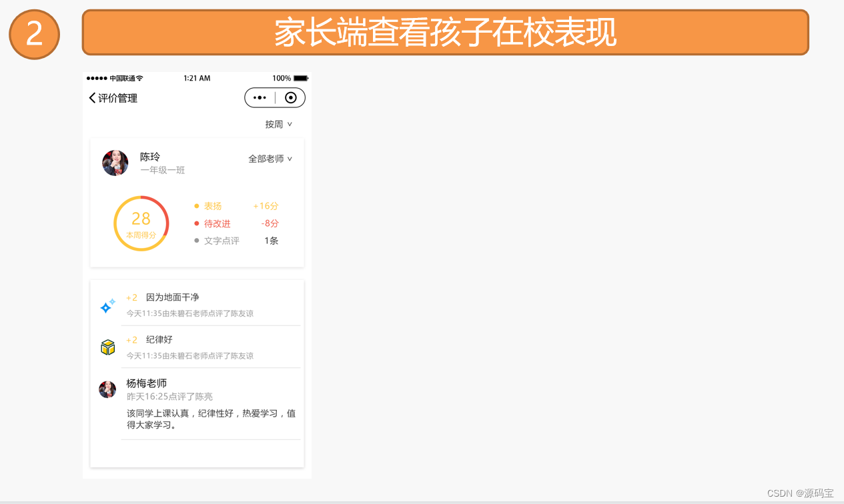This screenshot has height=504, width=844.
Task: Open teacher name 杨梅老师
Action: [147, 383]
